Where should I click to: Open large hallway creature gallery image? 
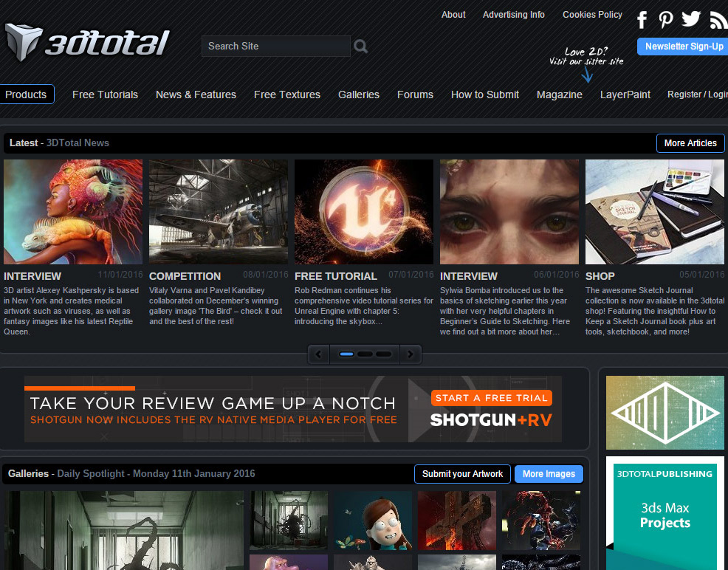click(124, 531)
